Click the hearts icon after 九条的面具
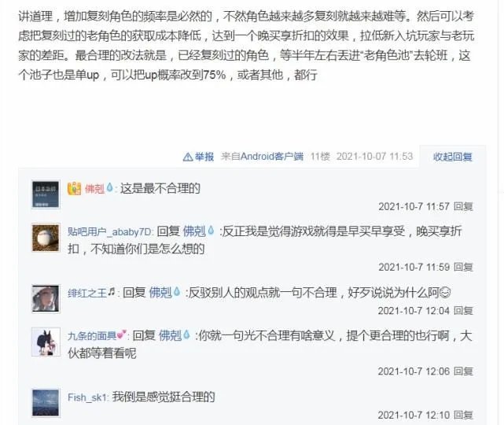The width and height of the screenshot is (504, 425). click(122, 335)
